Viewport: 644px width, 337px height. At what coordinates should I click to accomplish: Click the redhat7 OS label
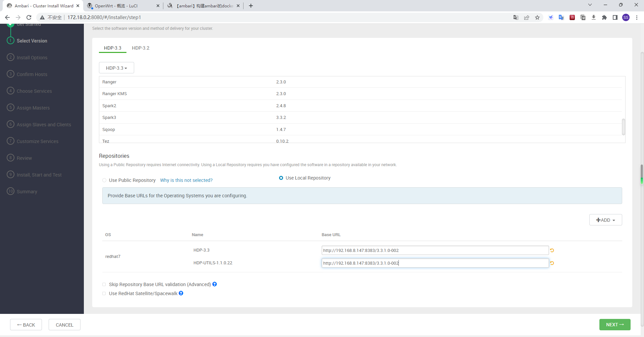[x=113, y=257]
